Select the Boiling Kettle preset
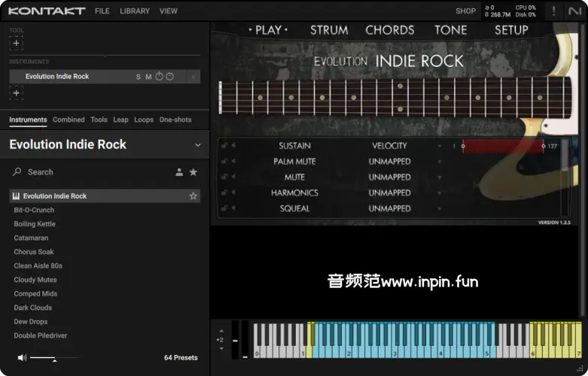This screenshot has height=376, width=588. 35,224
